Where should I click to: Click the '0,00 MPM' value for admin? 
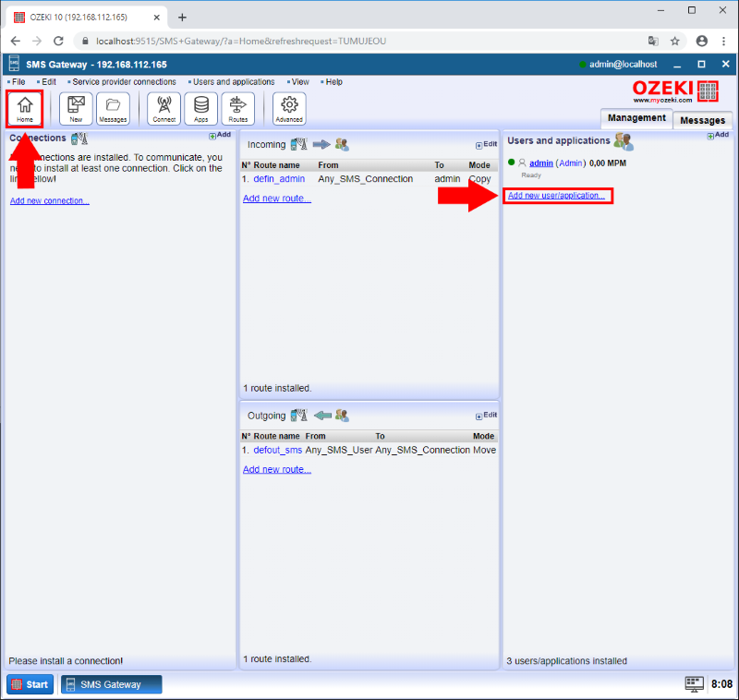coord(608,163)
